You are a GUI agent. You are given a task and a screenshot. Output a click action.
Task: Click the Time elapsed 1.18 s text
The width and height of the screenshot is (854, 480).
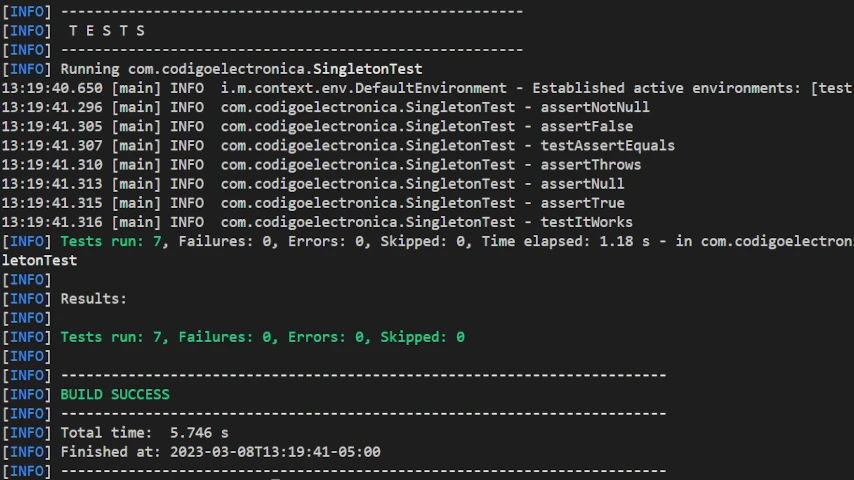click(565, 241)
